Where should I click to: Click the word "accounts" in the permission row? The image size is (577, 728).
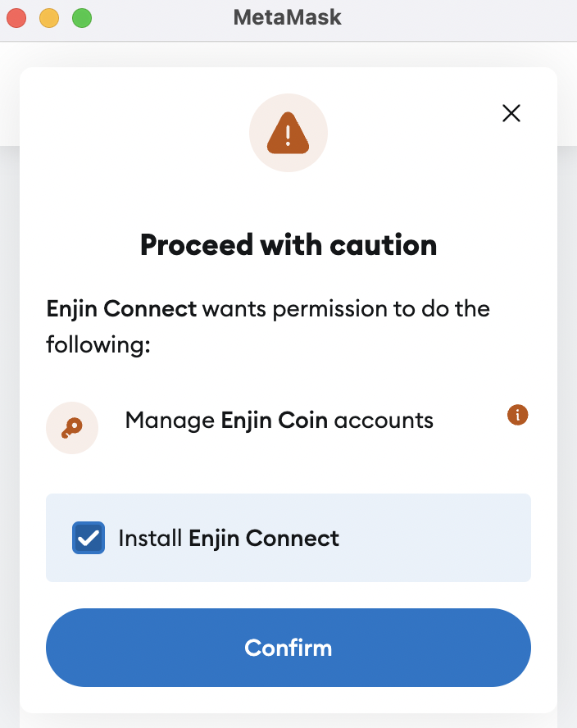[x=384, y=421]
